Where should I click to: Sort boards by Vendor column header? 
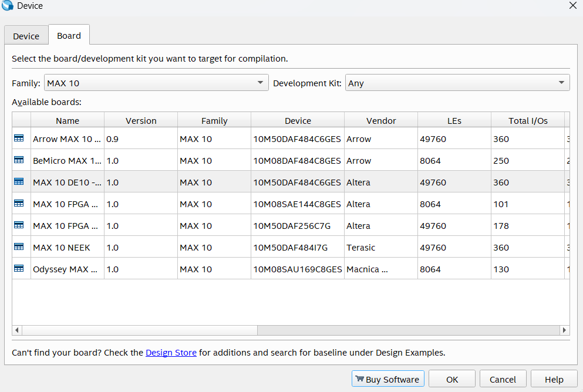click(381, 120)
